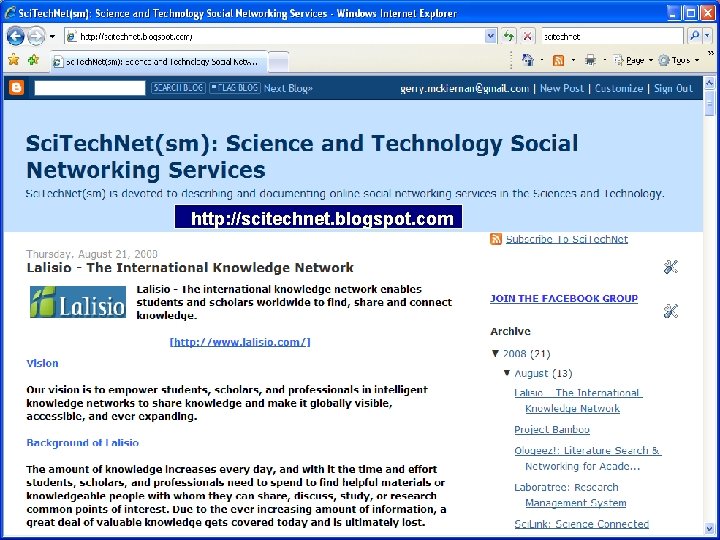This screenshot has width=720, height=540.
Task: Click the Blogger navbar search input
Action: tap(90, 88)
